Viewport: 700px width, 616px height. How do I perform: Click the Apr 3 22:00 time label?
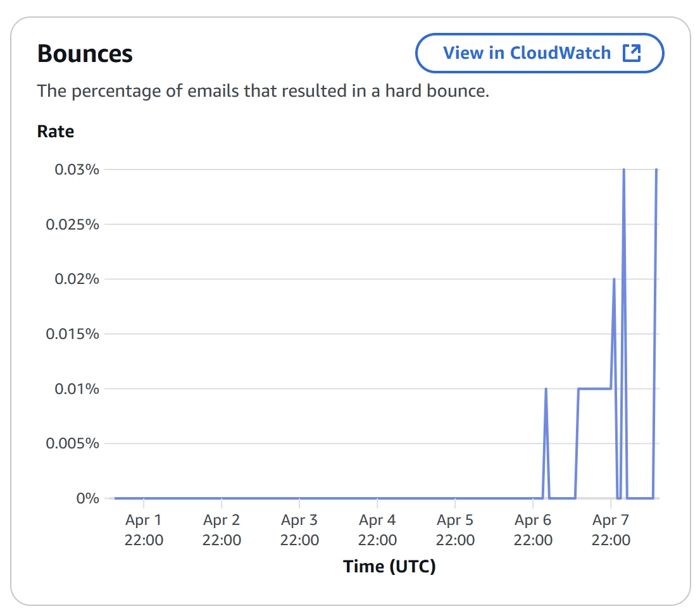[299, 530]
